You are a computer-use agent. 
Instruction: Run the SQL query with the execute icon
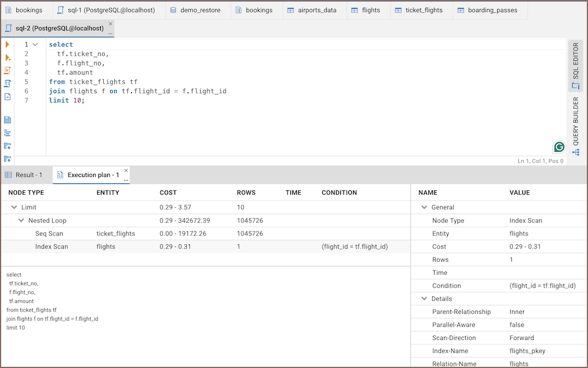[8, 45]
